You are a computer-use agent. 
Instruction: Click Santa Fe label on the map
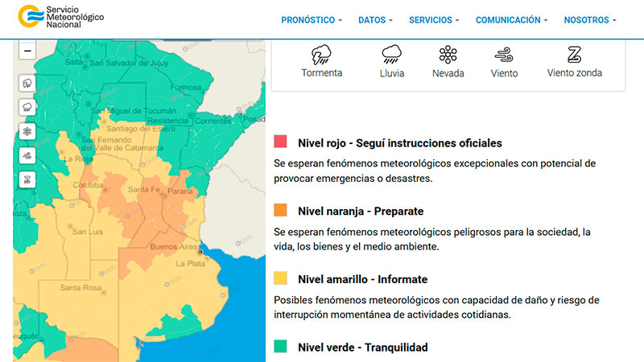tap(144, 189)
